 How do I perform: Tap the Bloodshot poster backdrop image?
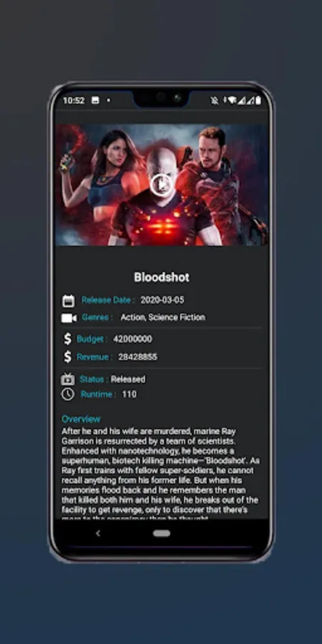coord(162,185)
